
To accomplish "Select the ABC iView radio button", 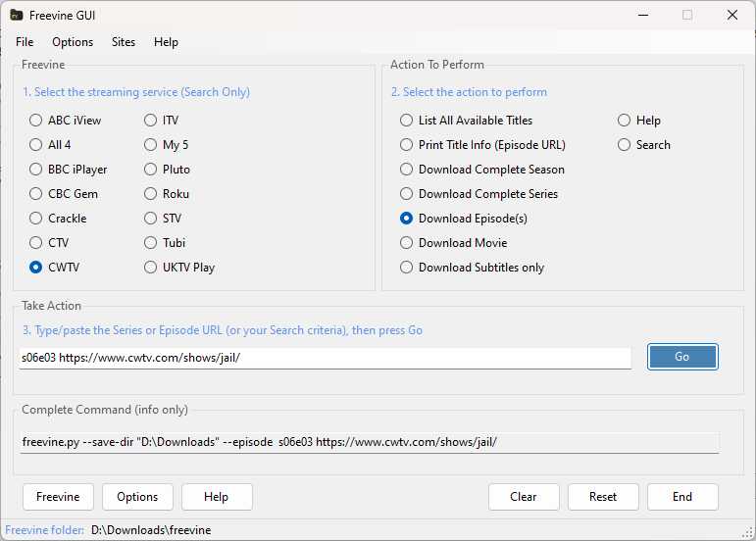I will click(x=36, y=121).
